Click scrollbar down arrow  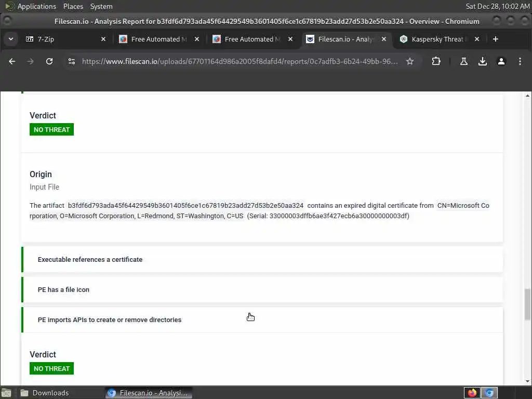click(527, 381)
